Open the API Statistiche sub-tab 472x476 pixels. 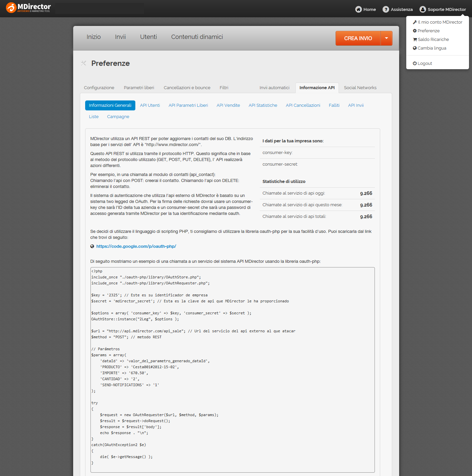click(x=263, y=105)
